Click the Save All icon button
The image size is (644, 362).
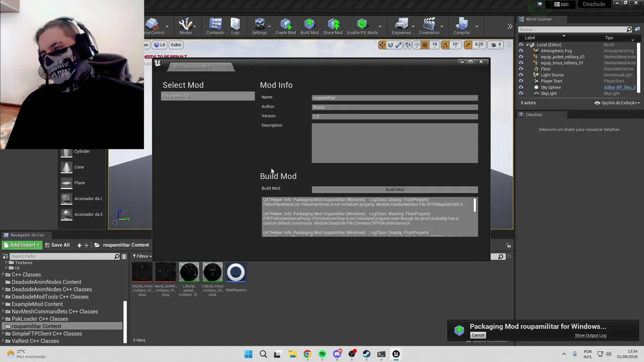pos(57,245)
